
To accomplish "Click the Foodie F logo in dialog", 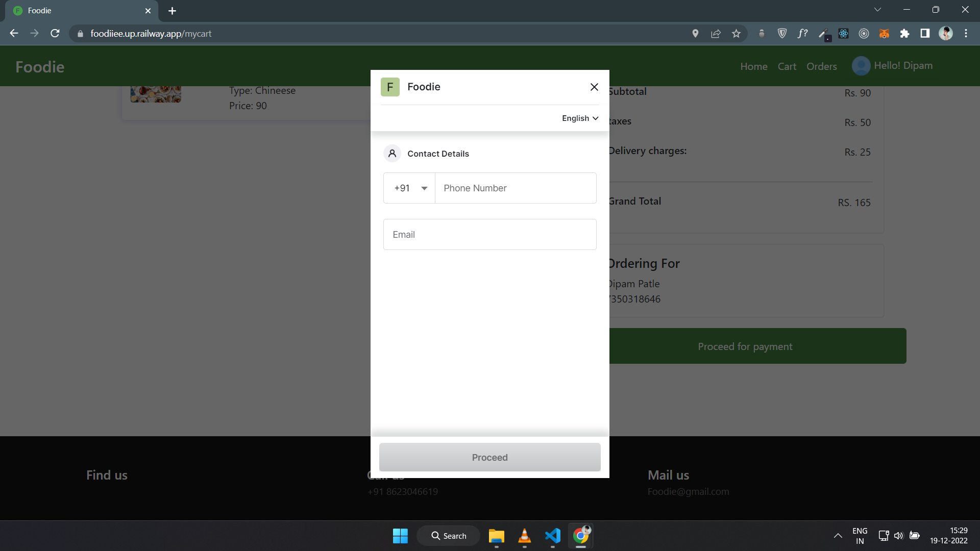I will coord(390,87).
